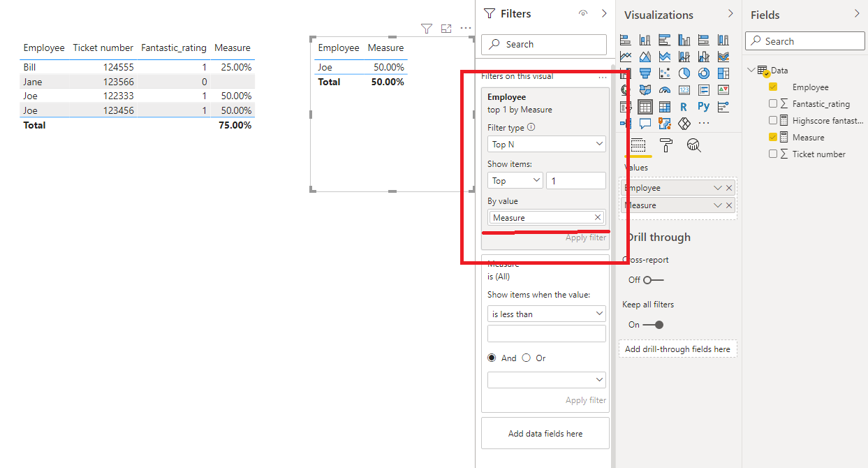
Task: Select the scatter chart visual
Action: point(665,73)
